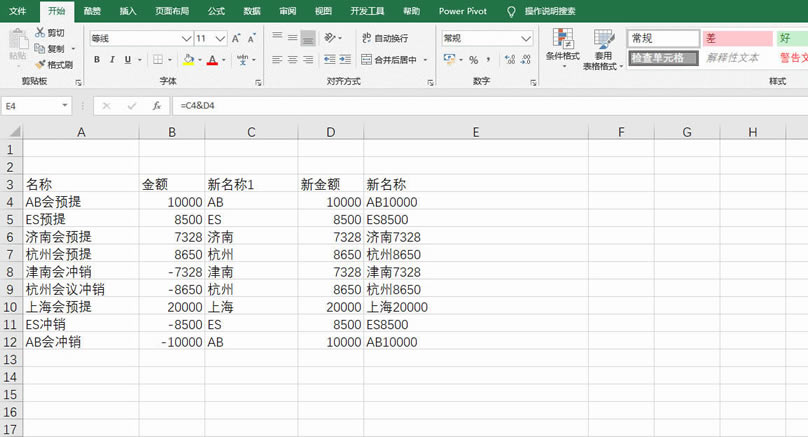
Task: Apply percent style
Action: pyautogui.click(x=474, y=60)
